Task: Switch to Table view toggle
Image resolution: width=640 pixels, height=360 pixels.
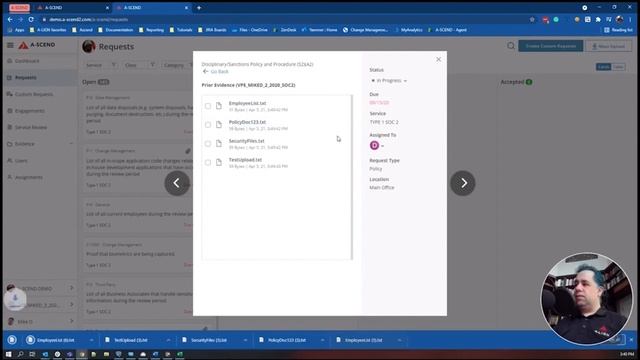Action: (618, 67)
